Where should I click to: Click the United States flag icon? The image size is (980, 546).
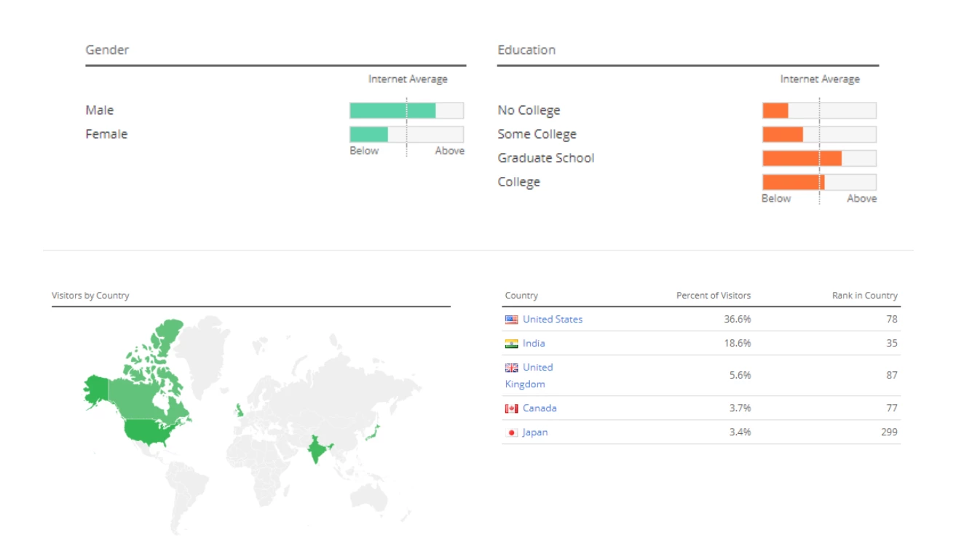click(x=511, y=320)
